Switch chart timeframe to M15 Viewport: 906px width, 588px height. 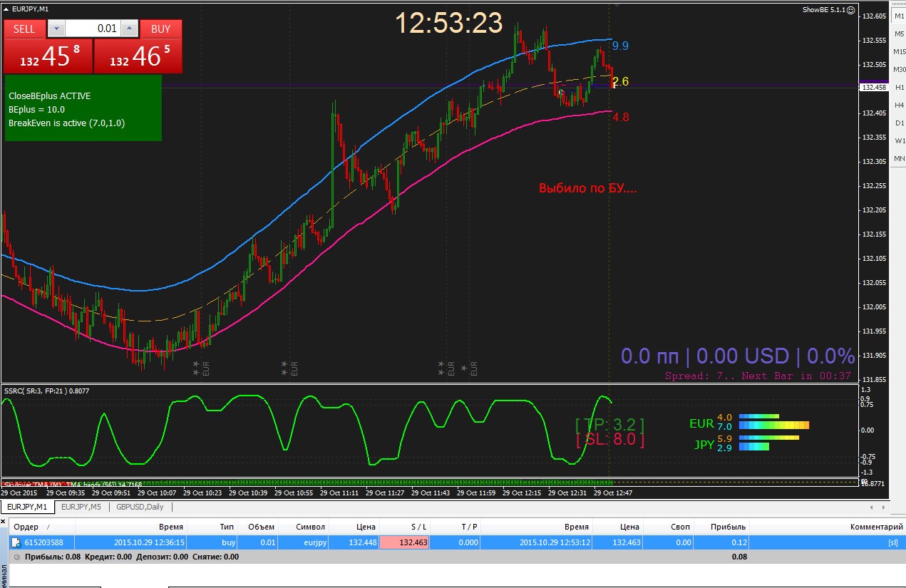click(900, 51)
